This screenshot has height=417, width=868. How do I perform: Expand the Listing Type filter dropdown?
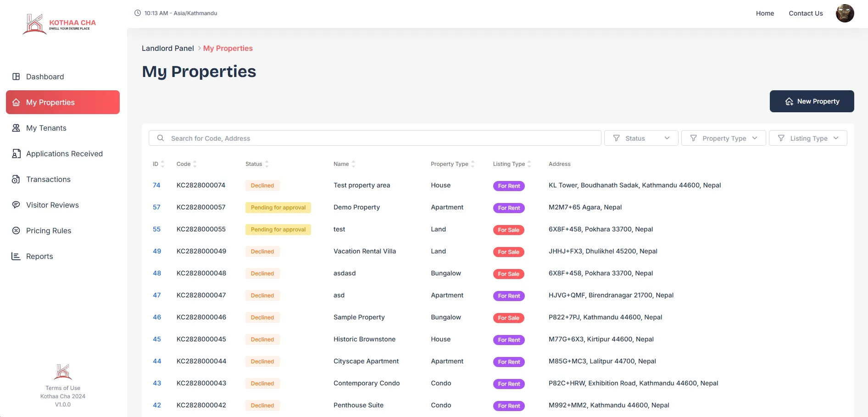[x=808, y=138]
